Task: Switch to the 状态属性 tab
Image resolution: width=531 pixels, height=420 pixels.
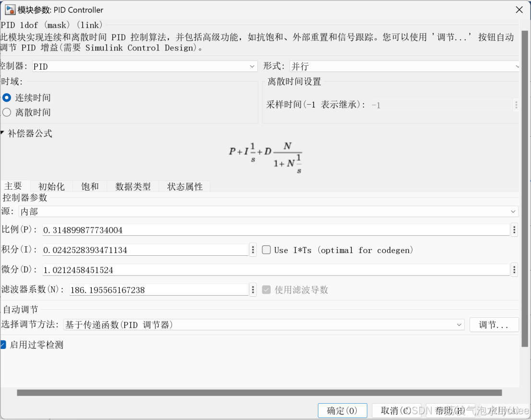Action: [x=185, y=186]
